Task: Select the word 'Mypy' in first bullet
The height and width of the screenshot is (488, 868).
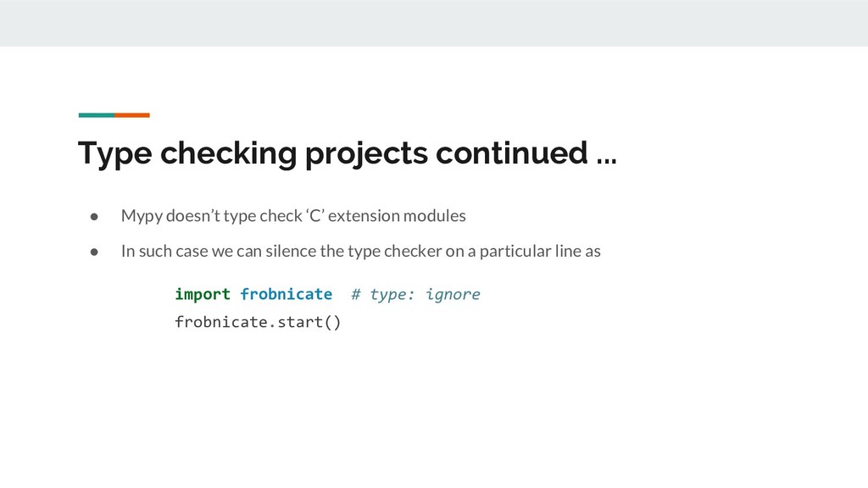Action: (139, 216)
